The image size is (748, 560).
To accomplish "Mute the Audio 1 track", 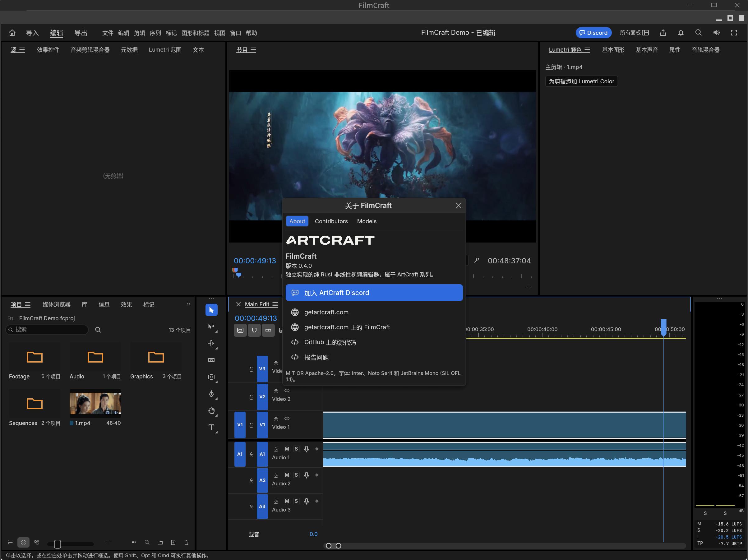I will (287, 449).
